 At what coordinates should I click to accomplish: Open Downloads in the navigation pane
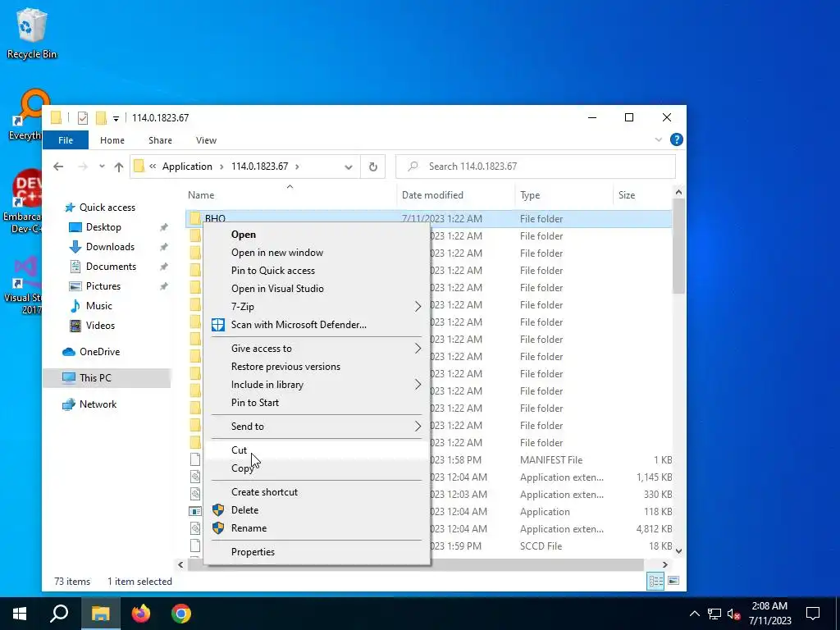pos(110,247)
